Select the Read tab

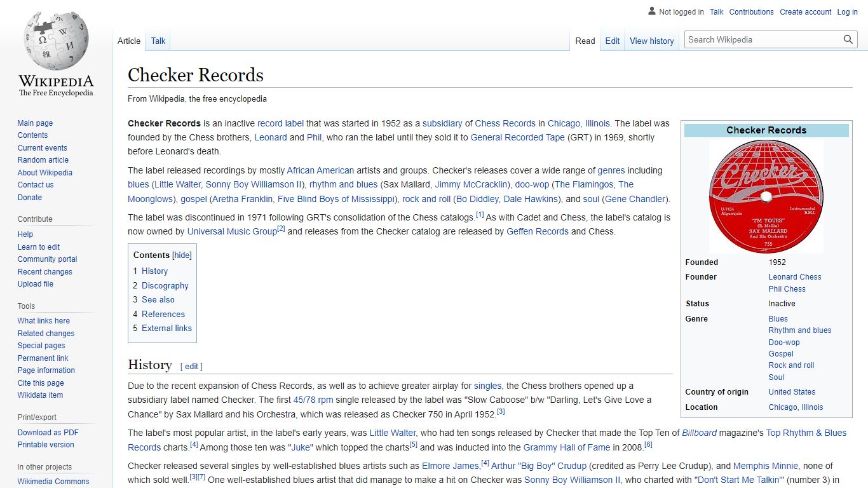[585, 41]
